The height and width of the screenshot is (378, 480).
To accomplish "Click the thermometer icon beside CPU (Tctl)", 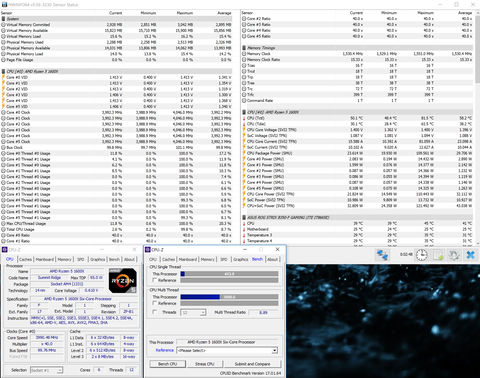I will (244, 118).
